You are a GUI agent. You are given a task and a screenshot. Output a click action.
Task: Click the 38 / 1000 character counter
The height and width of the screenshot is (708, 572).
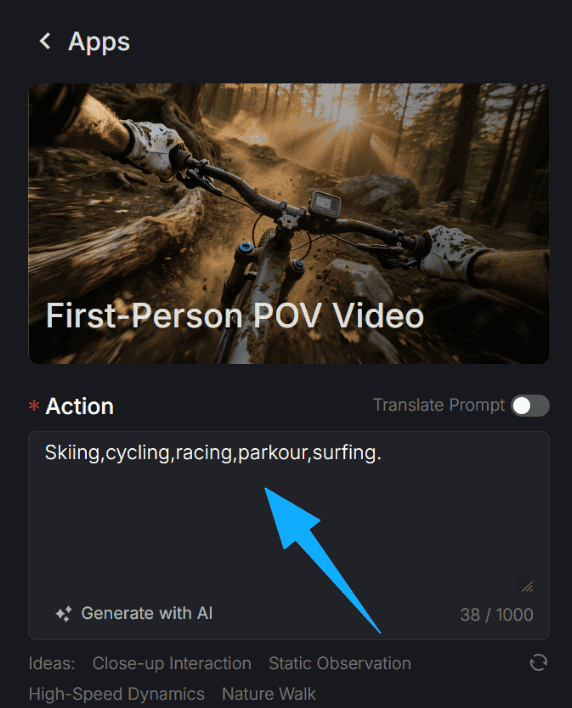click(x=497, y=615)
